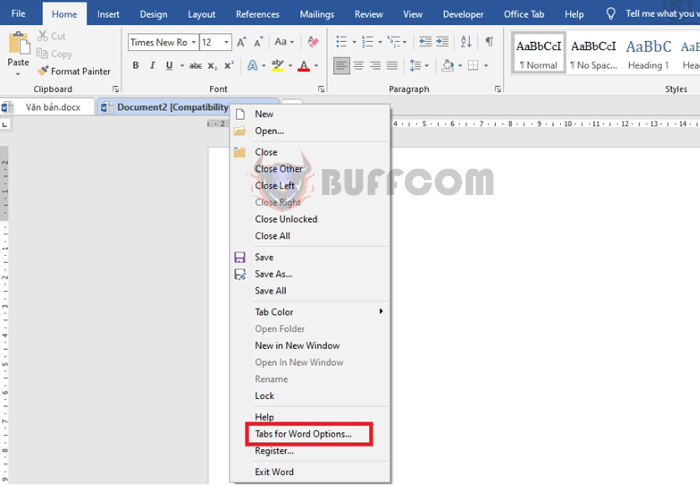The width and height of the screenshot is (700, 486).
Task: Click the Cut scissors command
Action: (x=52, y=36)
